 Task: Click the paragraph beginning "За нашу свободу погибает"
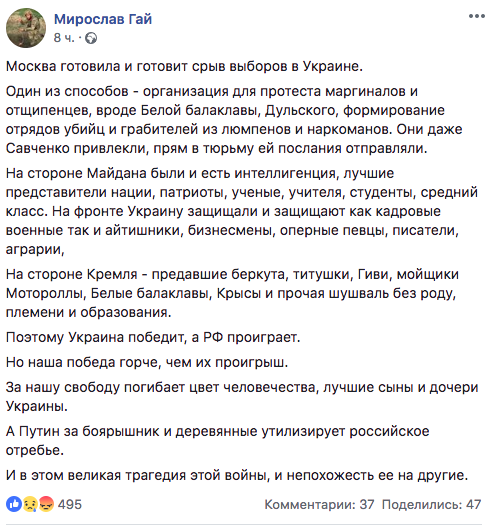point(242,397)
